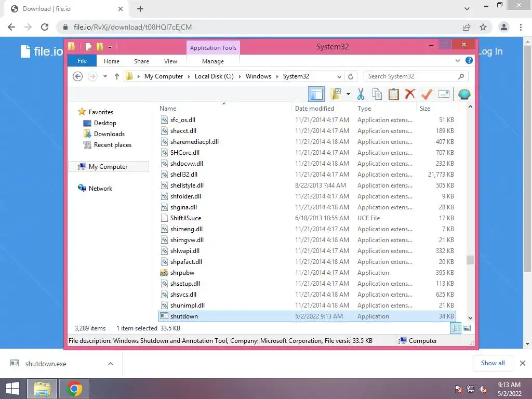Click the scissors Cut icon
The height and width of the screenshot is (399, 532).
tap(361, 94)
